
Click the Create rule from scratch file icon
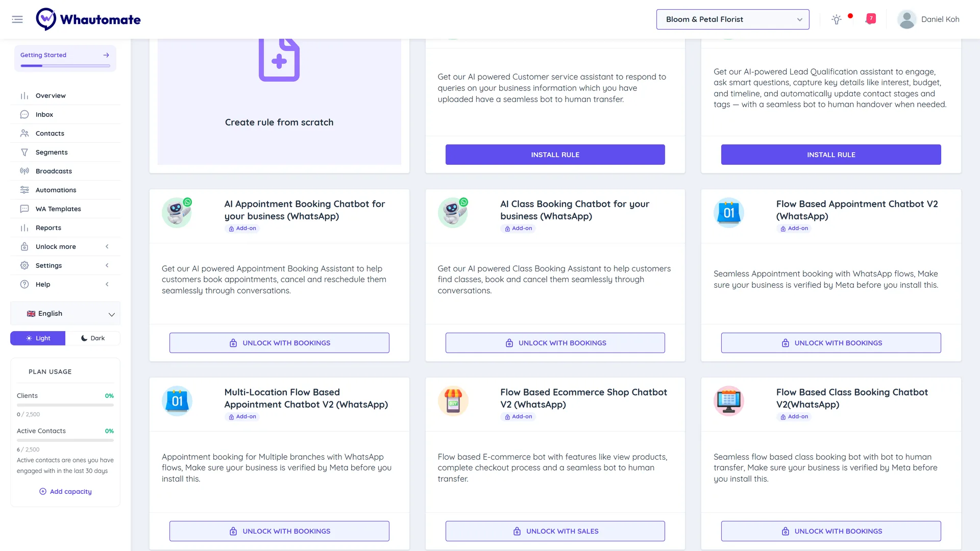(x=279, y=60)
